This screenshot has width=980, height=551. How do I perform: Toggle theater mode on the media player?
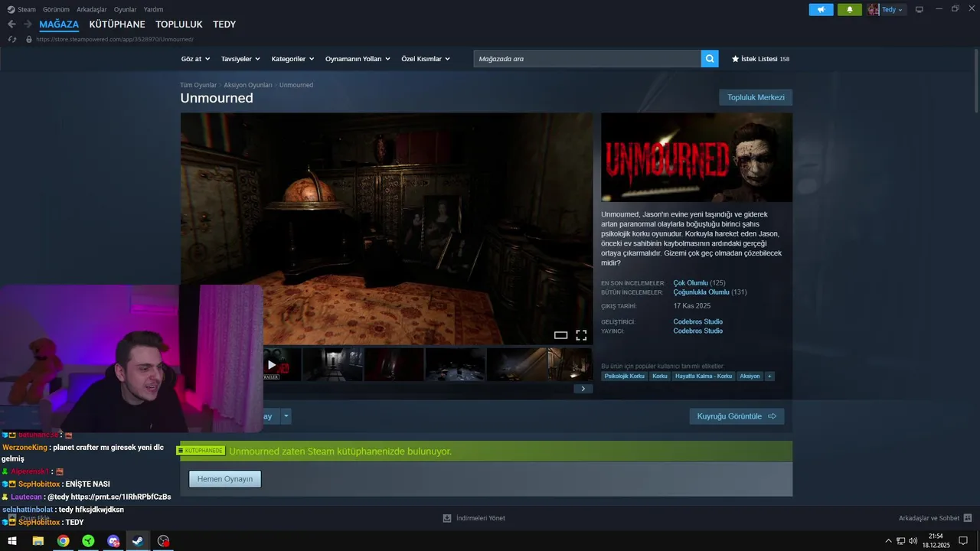tap(560, 335)
